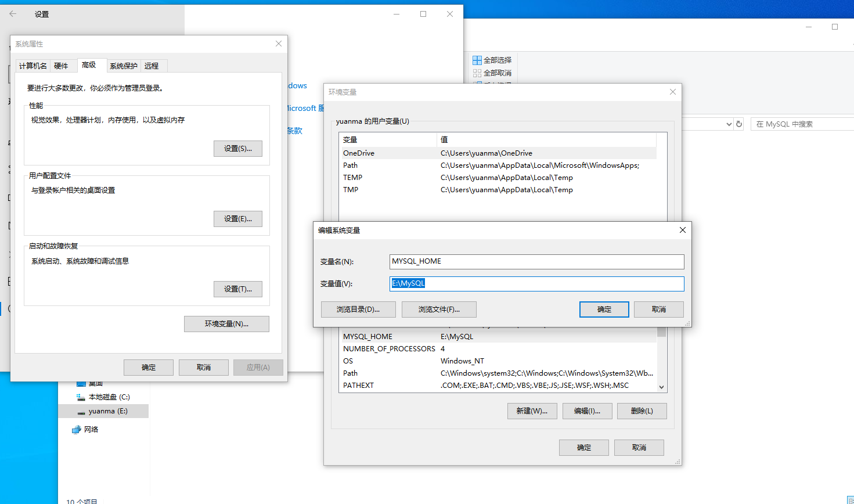Click system variables list scroll-down arrow
The image size is (854, 504).
[661, 387]
